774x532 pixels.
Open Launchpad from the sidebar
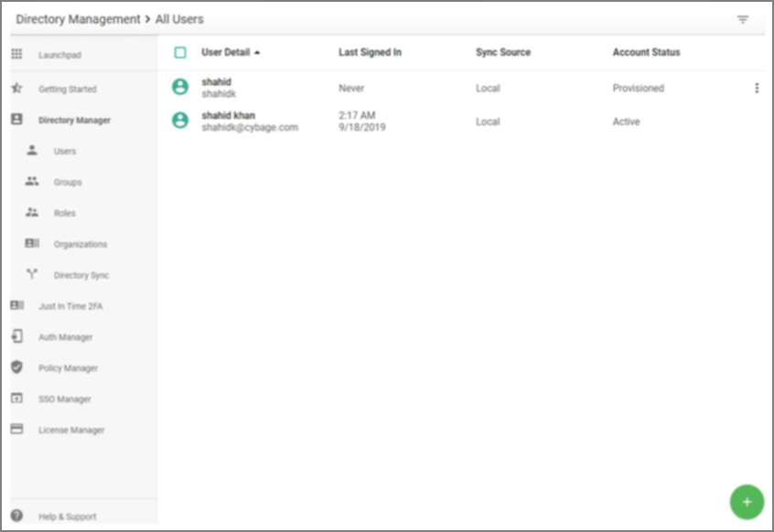(x=59, y=55)
